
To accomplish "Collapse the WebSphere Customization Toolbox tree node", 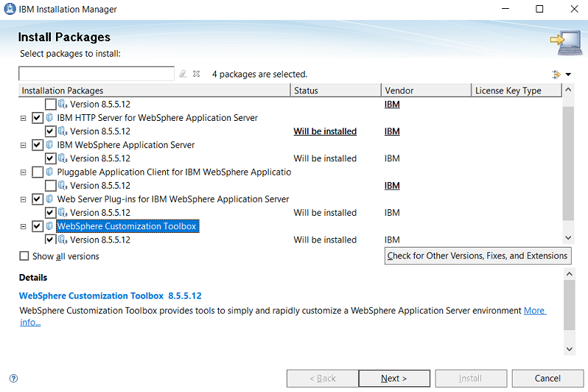I will [x=25, y=226].
